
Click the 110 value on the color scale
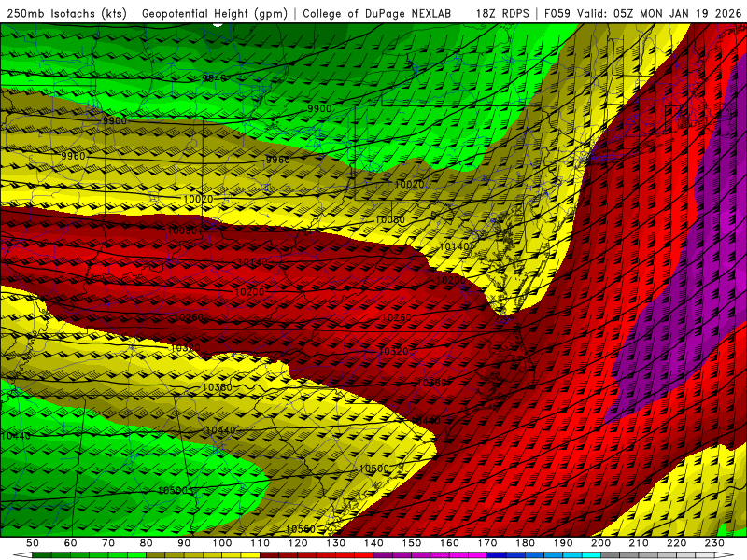(261, 543)
